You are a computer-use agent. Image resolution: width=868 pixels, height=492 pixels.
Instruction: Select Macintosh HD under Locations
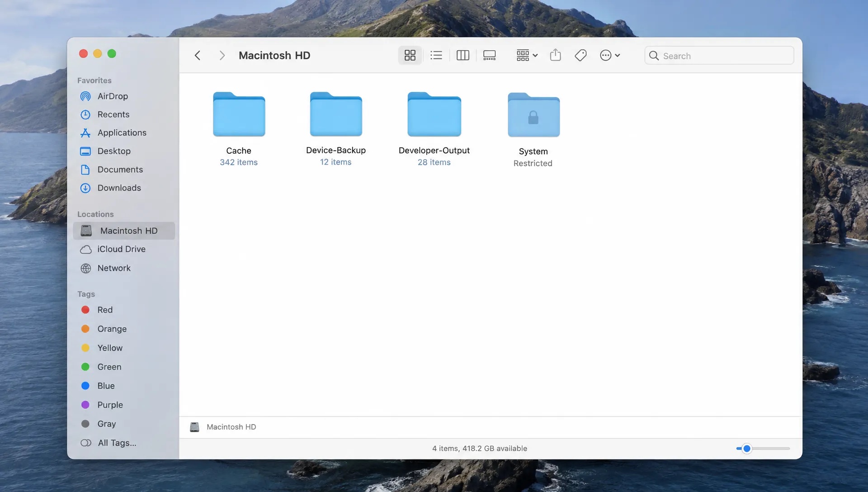pos(123,231)
